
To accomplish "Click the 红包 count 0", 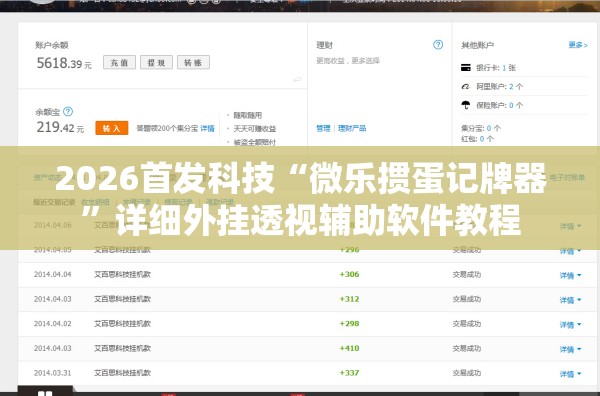I will tap(482, 139).
